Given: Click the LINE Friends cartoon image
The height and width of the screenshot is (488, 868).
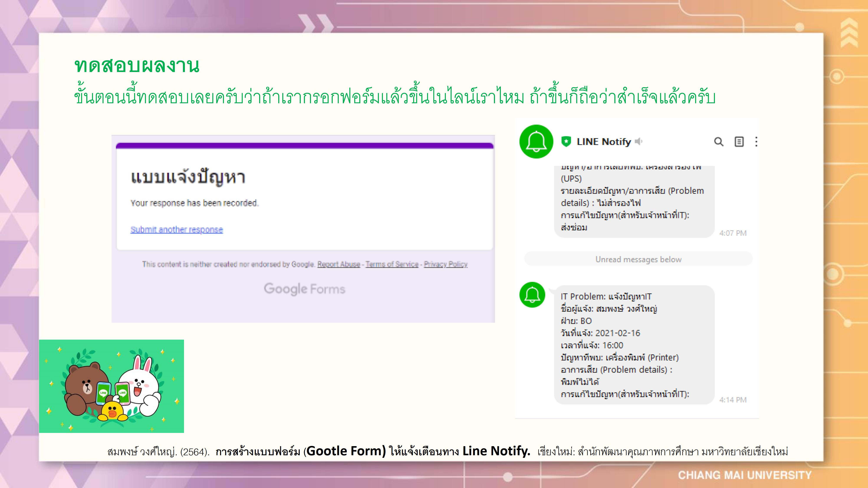Looking at the screenshot, I should pos(112,386).
